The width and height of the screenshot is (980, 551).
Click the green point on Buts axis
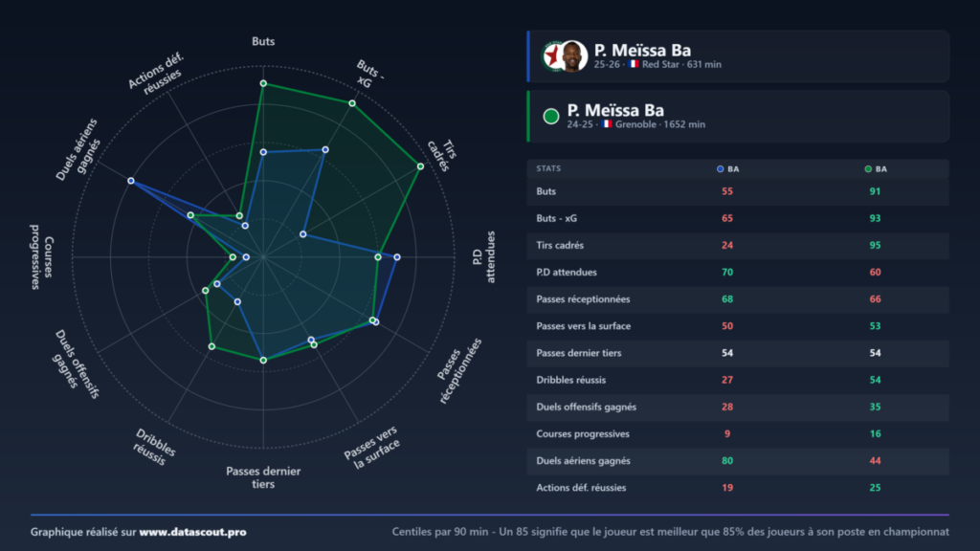click(x=263, y=83)
